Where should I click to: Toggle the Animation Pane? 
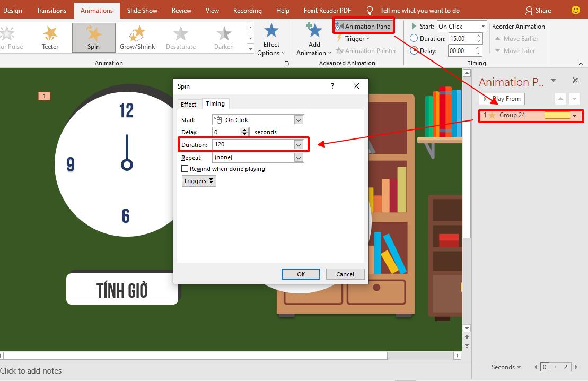[364, 25]
